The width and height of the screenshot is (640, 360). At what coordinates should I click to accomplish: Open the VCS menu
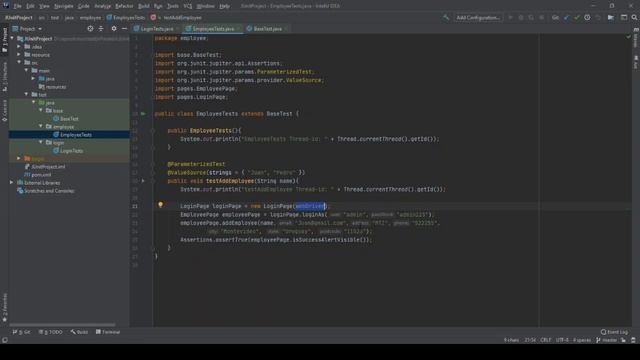[187, 6]
